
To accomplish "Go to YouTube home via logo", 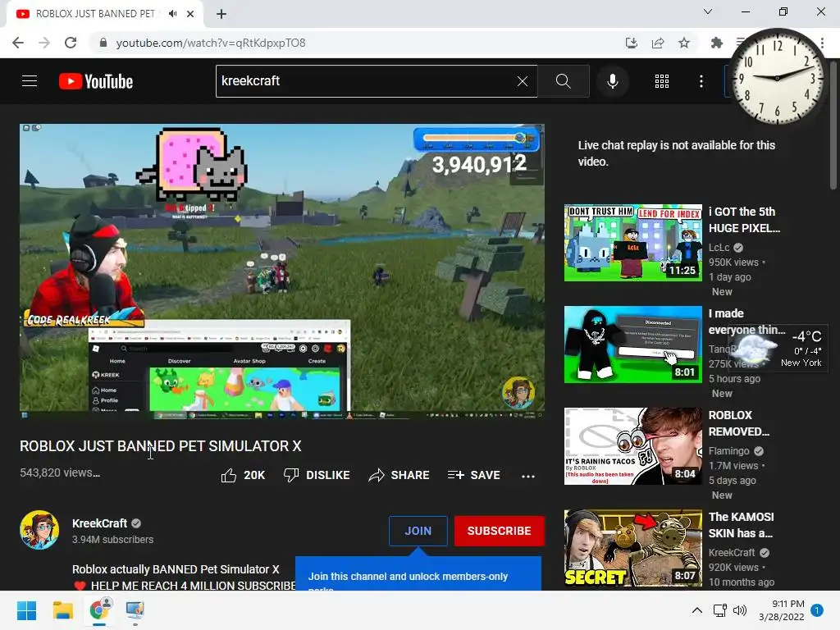I will click(x=96, y=81).
